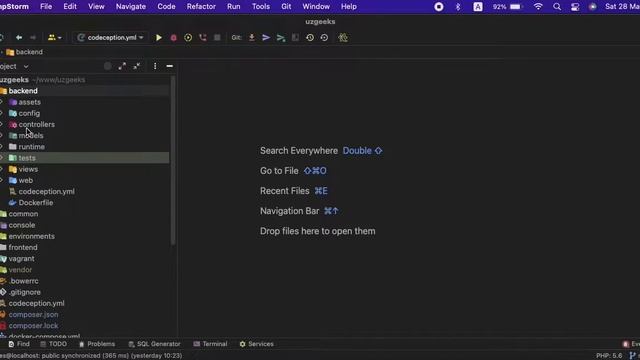640x360 pixels.
Task: Navigate forward with the right arrow
Action: (x=33, y=38)
